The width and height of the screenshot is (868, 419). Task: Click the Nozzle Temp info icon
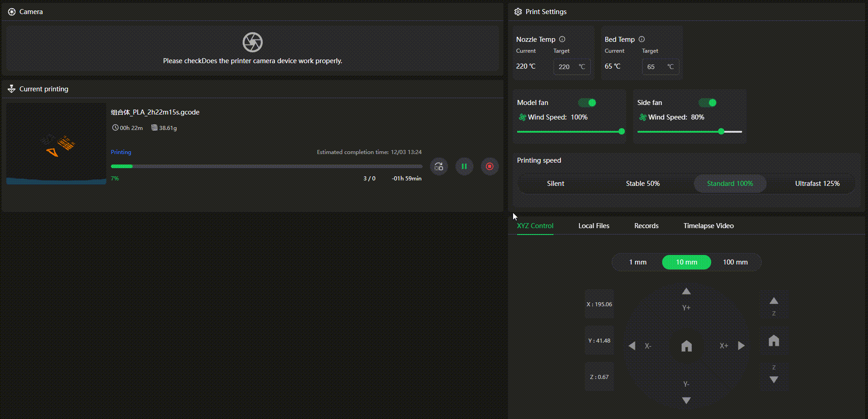click(x=562, y=39)
